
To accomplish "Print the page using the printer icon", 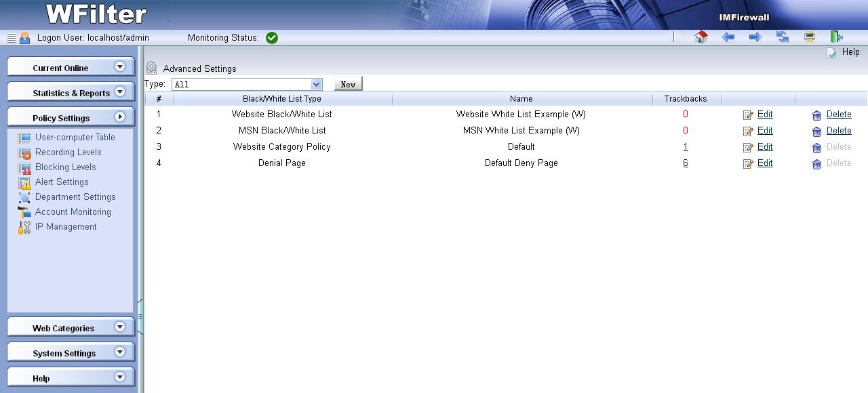I will pyautogui.click(x=809, y=37).
